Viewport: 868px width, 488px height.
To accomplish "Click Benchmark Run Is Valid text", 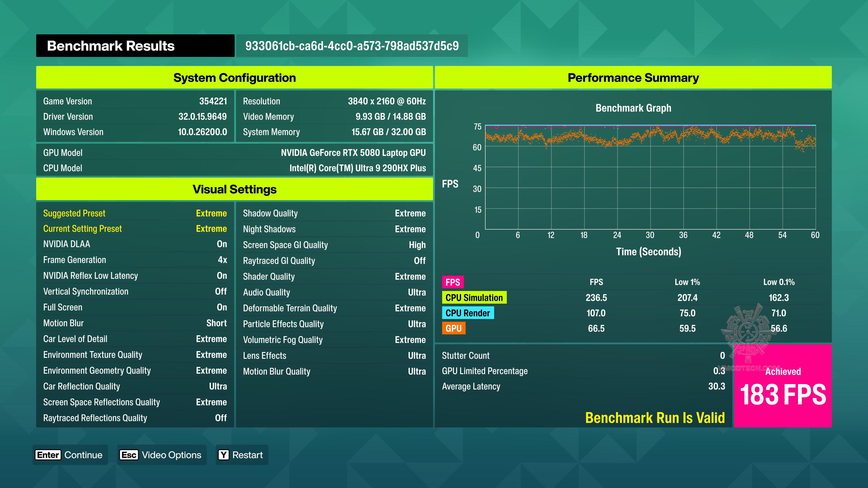I will [x=655, y=418].
